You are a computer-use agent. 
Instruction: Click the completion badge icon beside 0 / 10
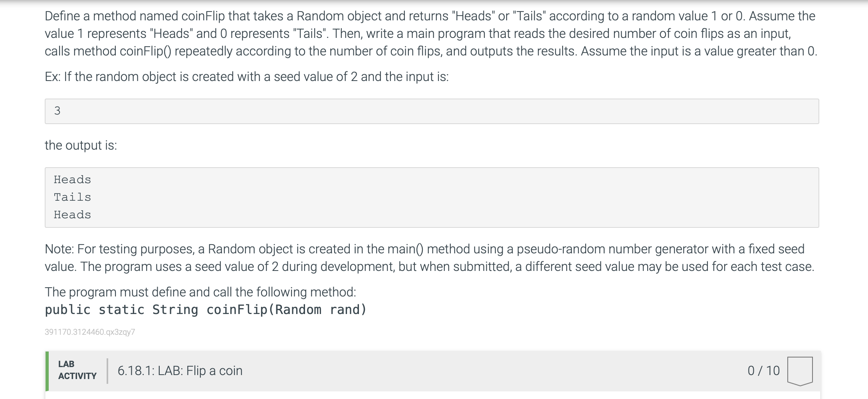click(x=800, y=371)
